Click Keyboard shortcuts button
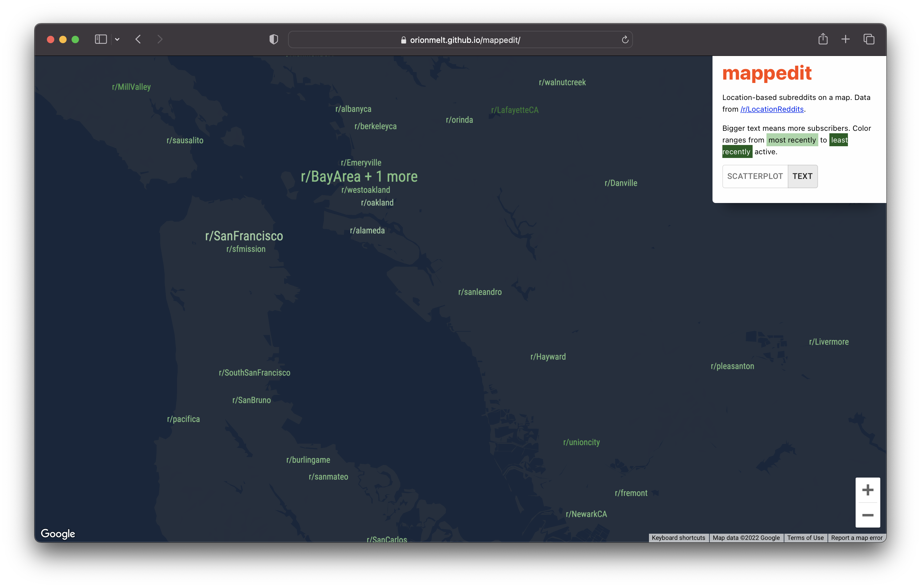921x588 pixels. coord(678,537)
